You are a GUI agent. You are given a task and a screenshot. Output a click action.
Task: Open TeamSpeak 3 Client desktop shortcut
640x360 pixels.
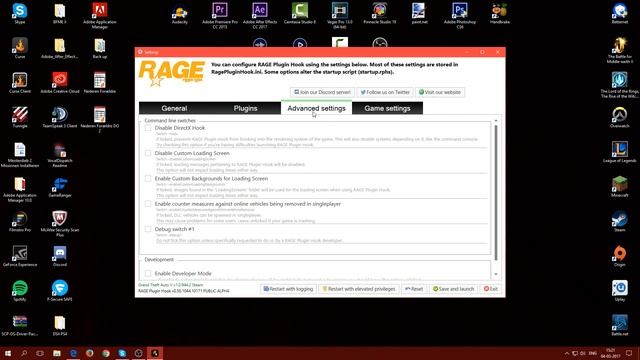click(60, 117)
